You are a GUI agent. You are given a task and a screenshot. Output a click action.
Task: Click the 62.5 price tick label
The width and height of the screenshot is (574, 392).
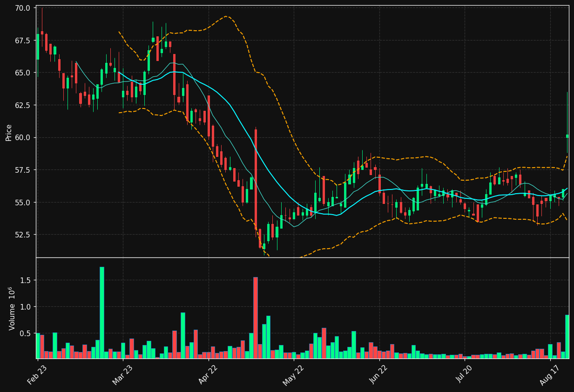click(x=23, y=105)
